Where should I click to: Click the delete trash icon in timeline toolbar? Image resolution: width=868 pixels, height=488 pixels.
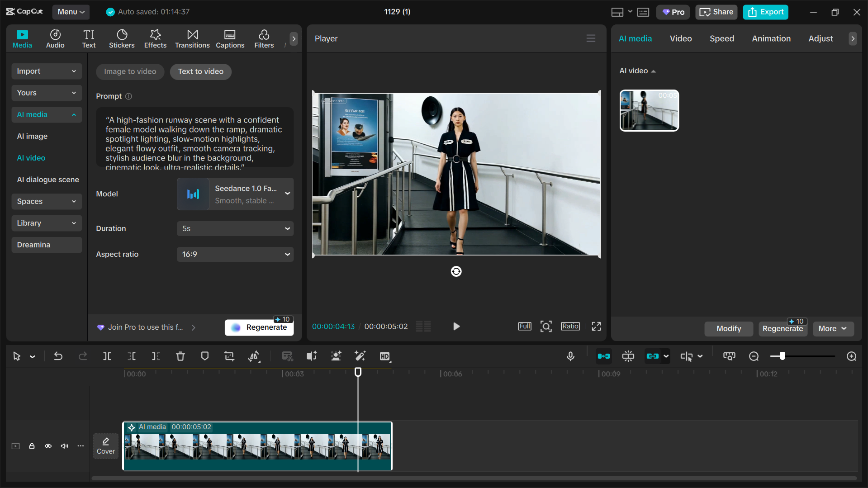tap(180, 356)
